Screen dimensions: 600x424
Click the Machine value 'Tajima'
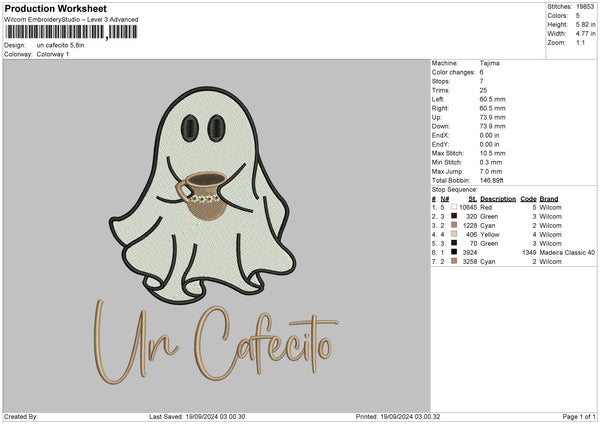coord(489,63)
